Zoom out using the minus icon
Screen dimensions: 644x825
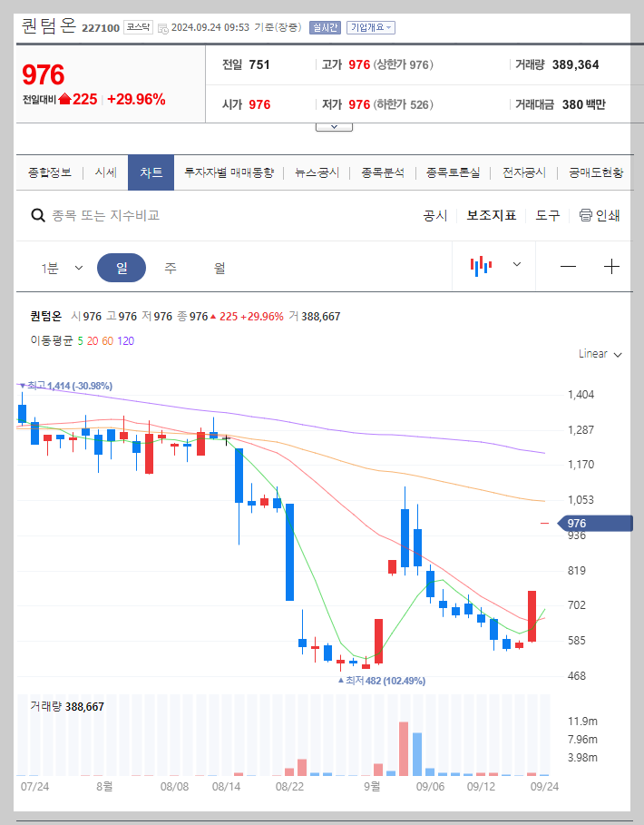[x=568, y=267]
